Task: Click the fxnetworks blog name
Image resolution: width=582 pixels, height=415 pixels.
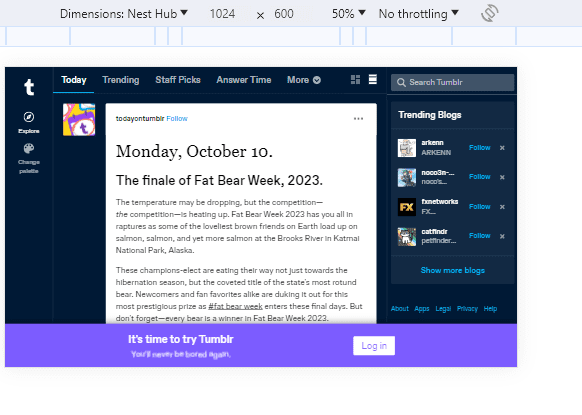Action: 440,202
